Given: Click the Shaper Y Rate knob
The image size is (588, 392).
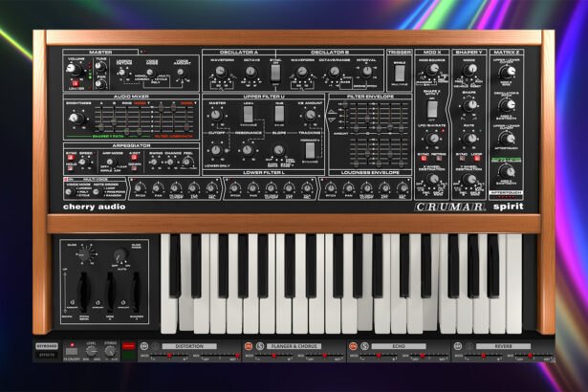Looking at the screenshot, I should coord(469,139).
